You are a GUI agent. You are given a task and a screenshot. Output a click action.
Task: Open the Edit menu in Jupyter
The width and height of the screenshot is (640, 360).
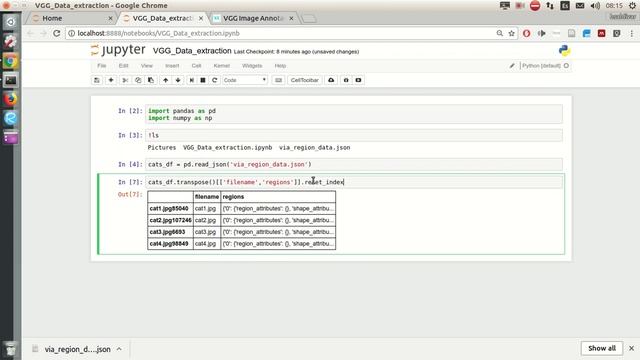tap(123, 66)
